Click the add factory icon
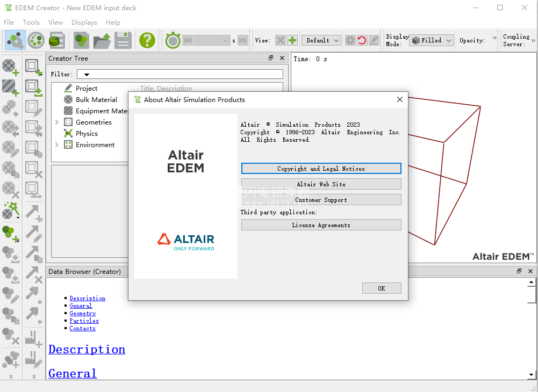This screenshot has width=538, height=392. point(34,338)
